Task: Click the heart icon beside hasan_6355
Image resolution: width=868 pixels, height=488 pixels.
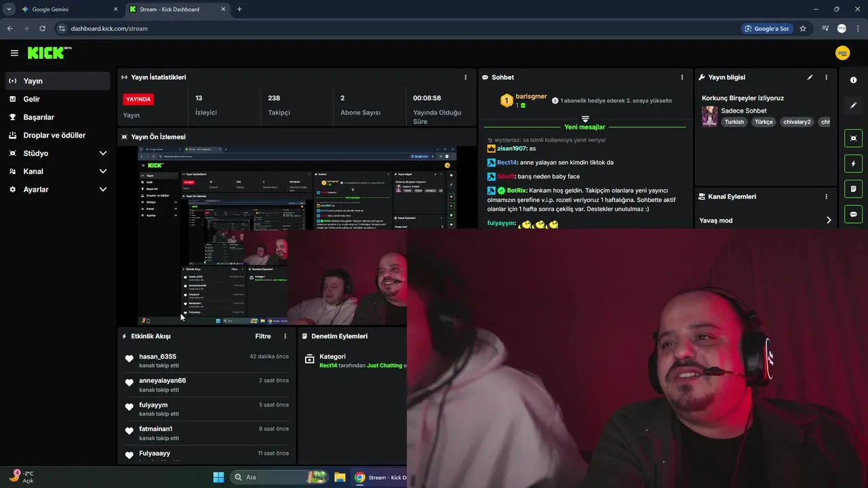Action: click(129, 359)
